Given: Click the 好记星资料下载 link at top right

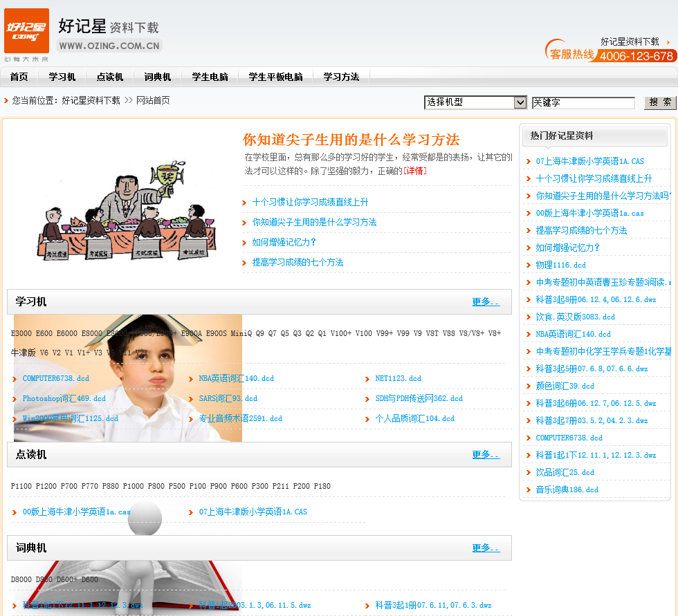Looking at the screenshot, I should tap(630, 42).
